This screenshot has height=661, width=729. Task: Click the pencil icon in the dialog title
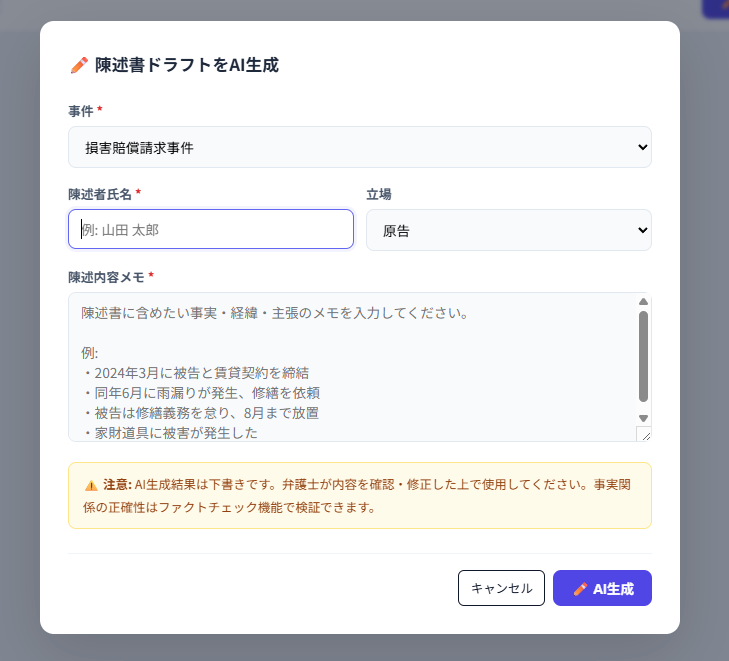(79, 66)
